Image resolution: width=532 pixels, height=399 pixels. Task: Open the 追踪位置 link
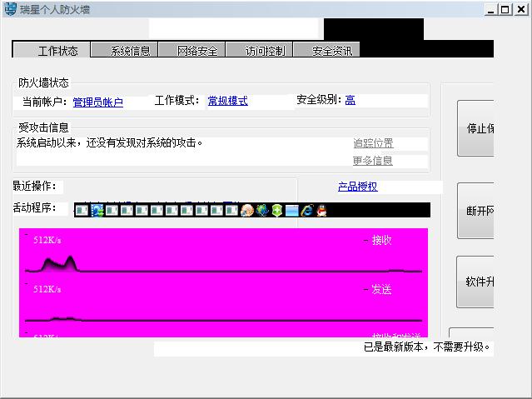[373, 143]
